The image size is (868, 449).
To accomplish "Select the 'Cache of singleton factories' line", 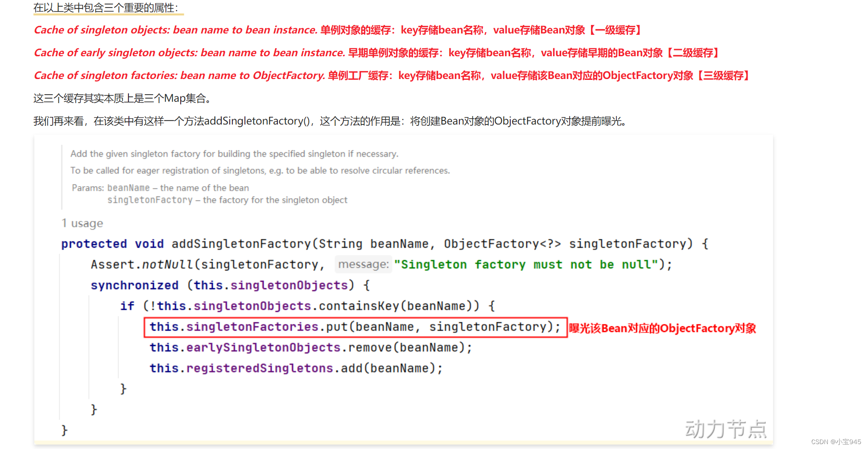I will click(393, 75).
